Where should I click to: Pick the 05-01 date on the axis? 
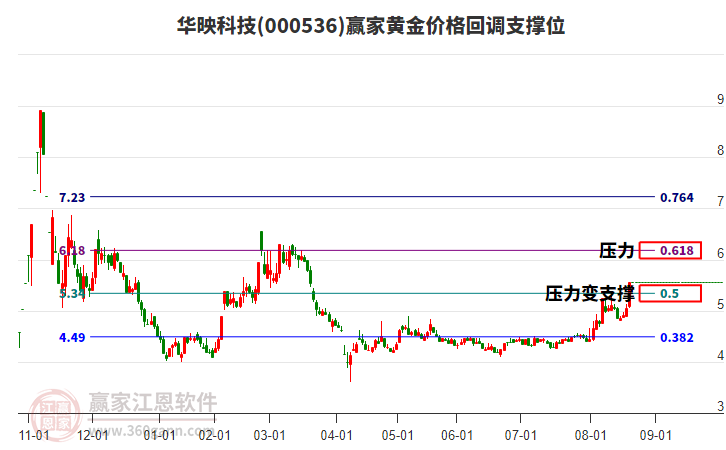tap(398, 436)
